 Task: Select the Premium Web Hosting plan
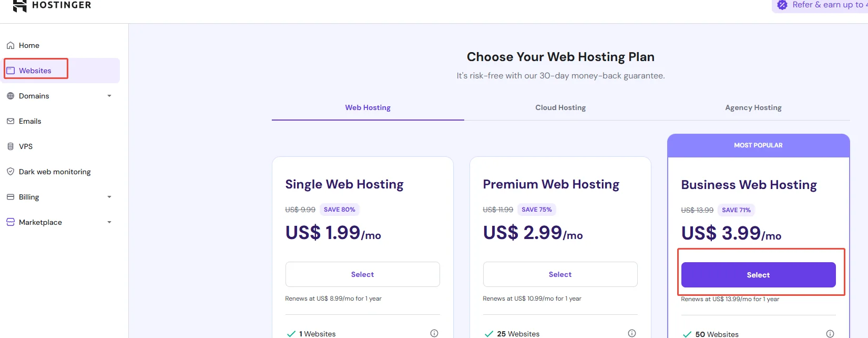pos(560,274)
